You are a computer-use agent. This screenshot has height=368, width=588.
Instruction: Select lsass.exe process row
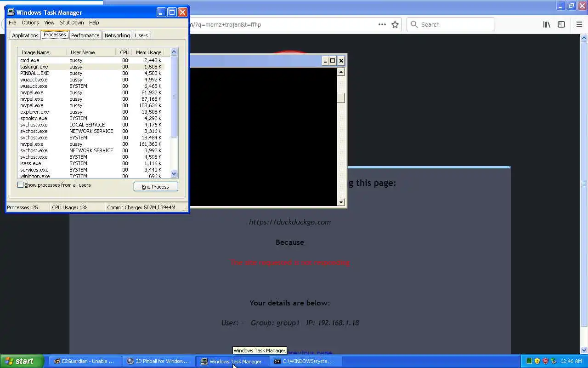(x=91, y=163)
